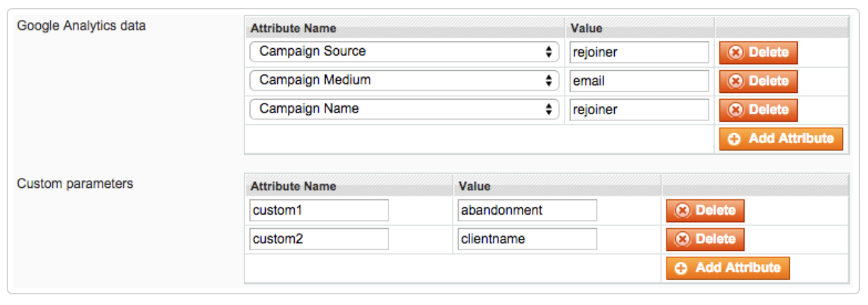Viewport: 868px width, 305px height.
Task: Focus the abandonment value field
Action: pos(527,210)
